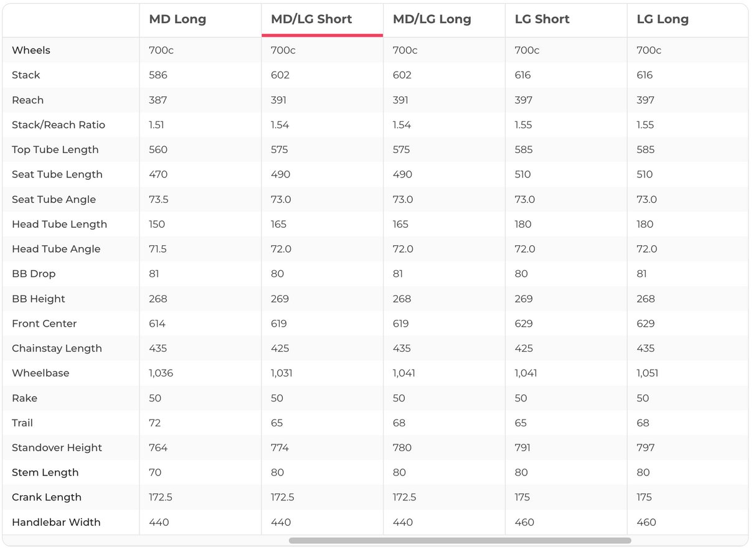Select MD Long's Trail value of 72
The height and width of the screenshot is (552, 756).
click(154, 423)
